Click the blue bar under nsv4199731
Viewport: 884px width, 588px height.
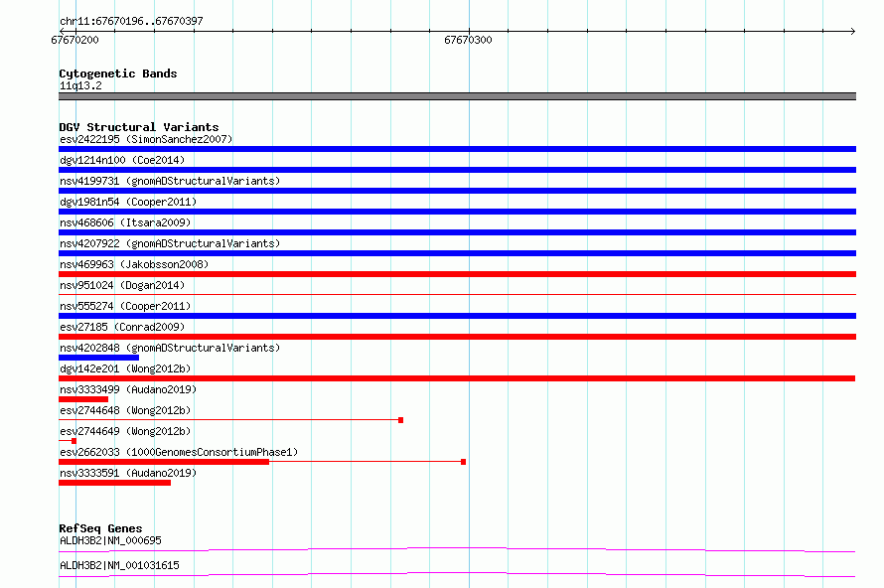coord(457,191)
